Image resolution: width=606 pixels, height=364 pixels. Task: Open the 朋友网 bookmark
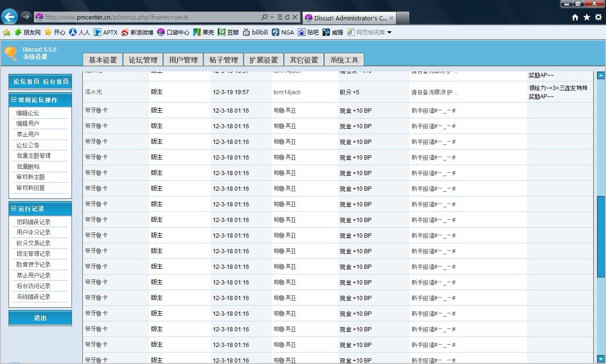[x=27, y=32]
